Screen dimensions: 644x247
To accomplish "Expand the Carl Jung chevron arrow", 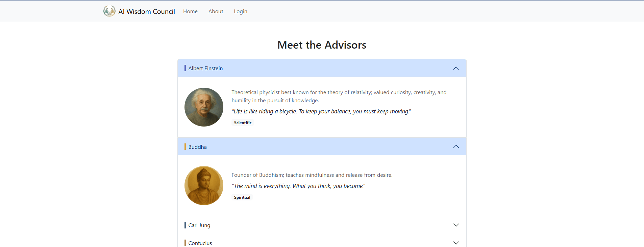I will pos(456,225).
